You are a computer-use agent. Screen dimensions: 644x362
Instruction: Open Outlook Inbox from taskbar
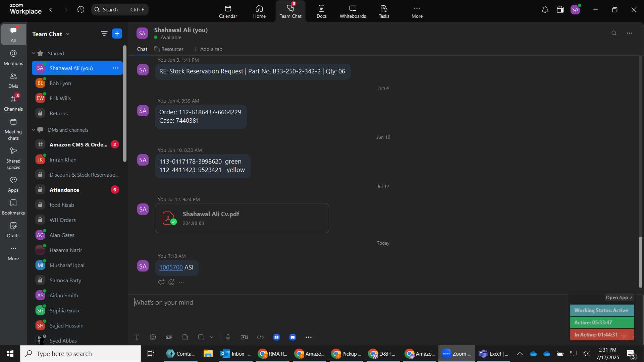click(x=236, y=354)
